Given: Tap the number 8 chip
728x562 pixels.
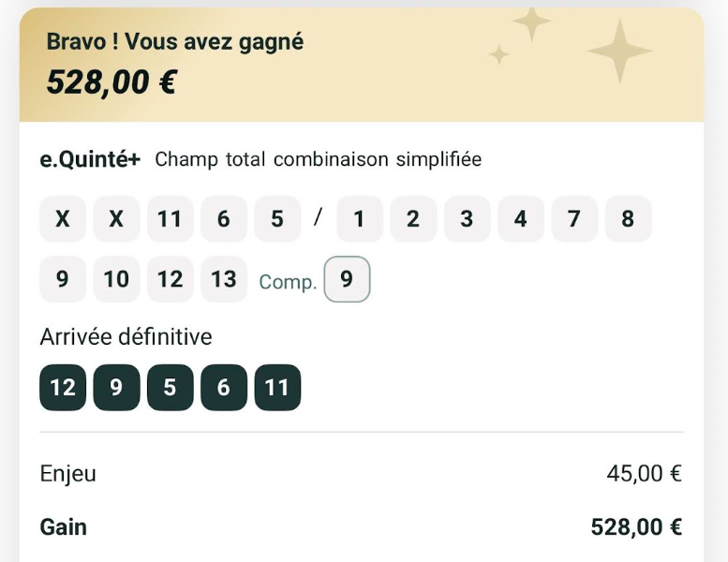Looking at the screenshot, I should coord(628,219).
